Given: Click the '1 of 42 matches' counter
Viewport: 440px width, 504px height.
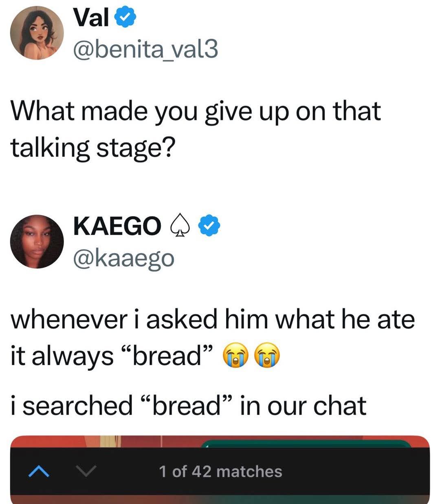Looking at the screenshot, I should [220, 472].
